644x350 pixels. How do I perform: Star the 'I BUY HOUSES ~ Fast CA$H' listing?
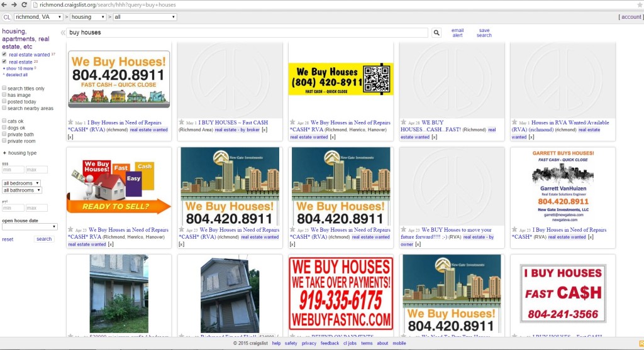point(182,123)
